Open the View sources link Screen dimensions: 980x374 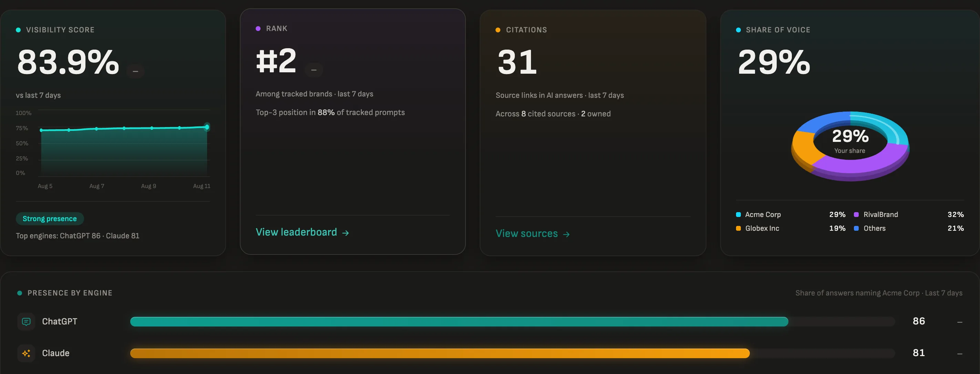[x=533, y=234]
